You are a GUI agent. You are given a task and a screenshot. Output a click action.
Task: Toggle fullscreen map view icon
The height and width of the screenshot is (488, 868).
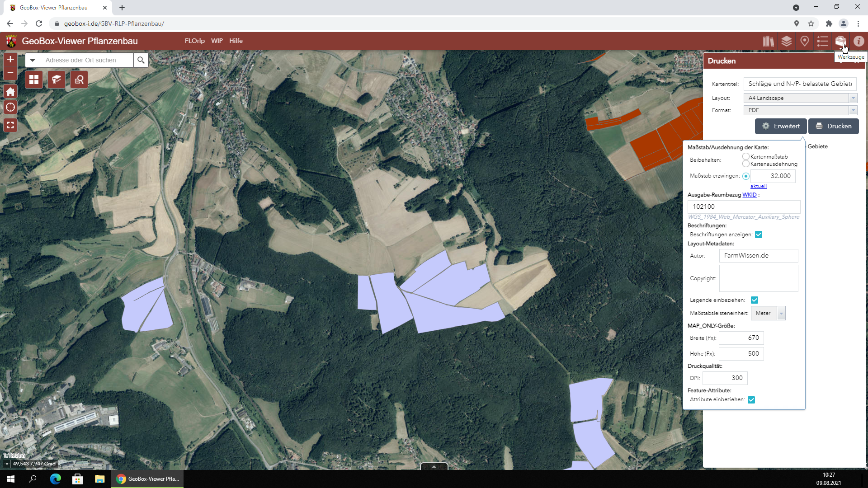[10, 125]
